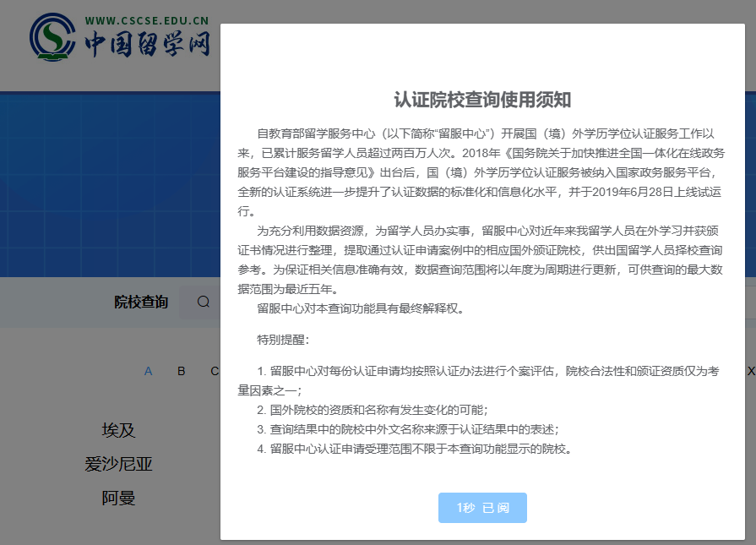Click the CSCSE circular logo icon
Viewport: 756px width, 545px height.
52,37
